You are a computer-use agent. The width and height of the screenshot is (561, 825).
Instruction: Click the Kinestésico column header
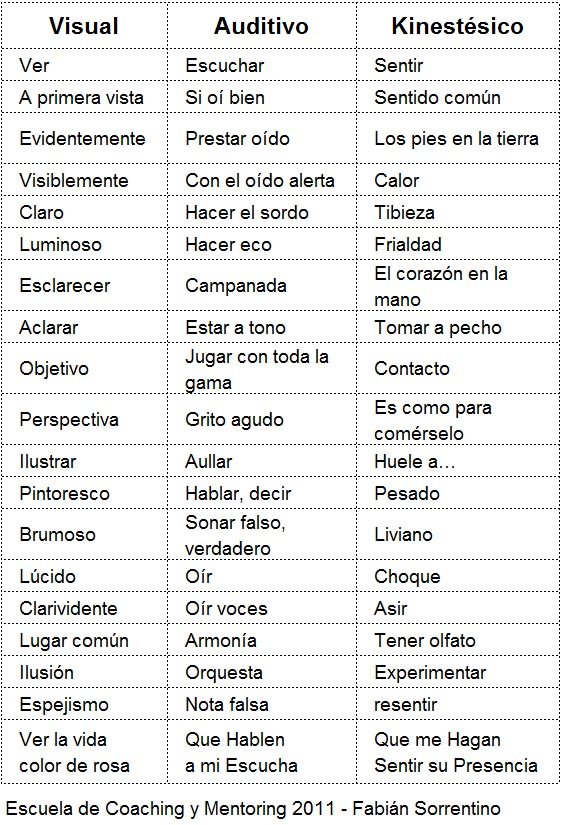(457, 26)
